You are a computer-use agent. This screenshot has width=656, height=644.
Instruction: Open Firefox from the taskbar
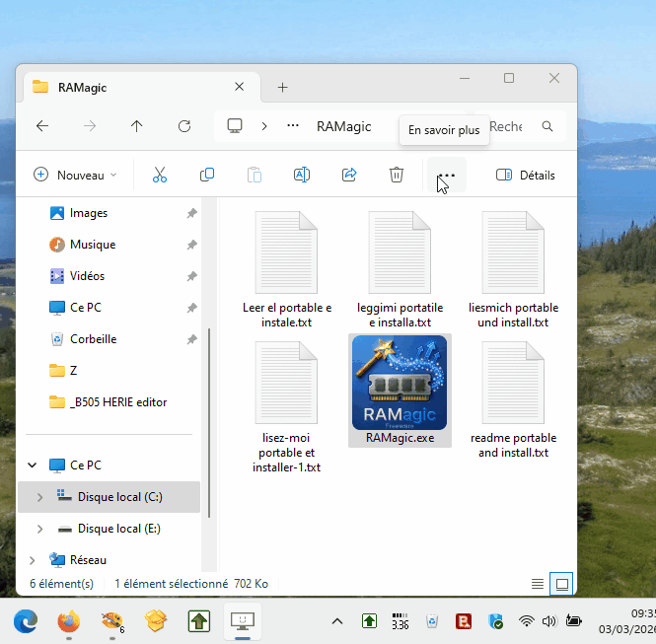click(69, 621)
